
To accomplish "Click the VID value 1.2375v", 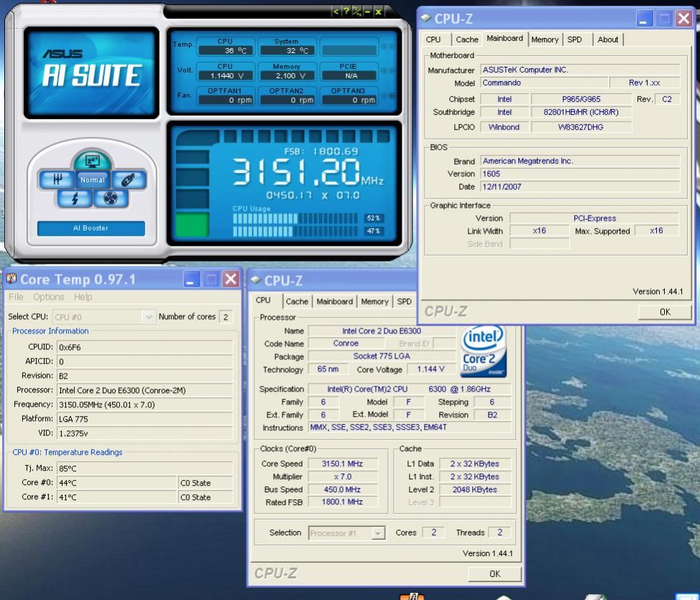I will coord(145,433).
